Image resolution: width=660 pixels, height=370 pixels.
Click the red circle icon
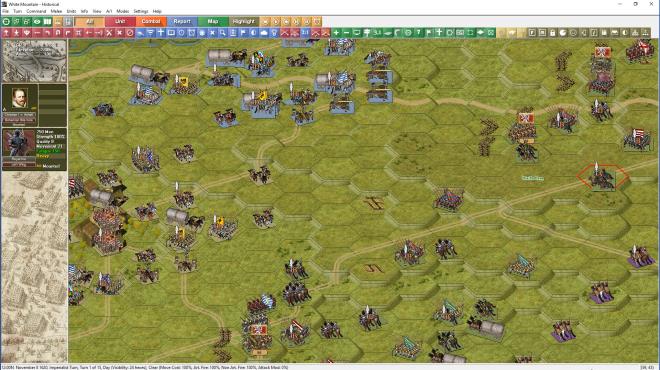click(130, 32)
